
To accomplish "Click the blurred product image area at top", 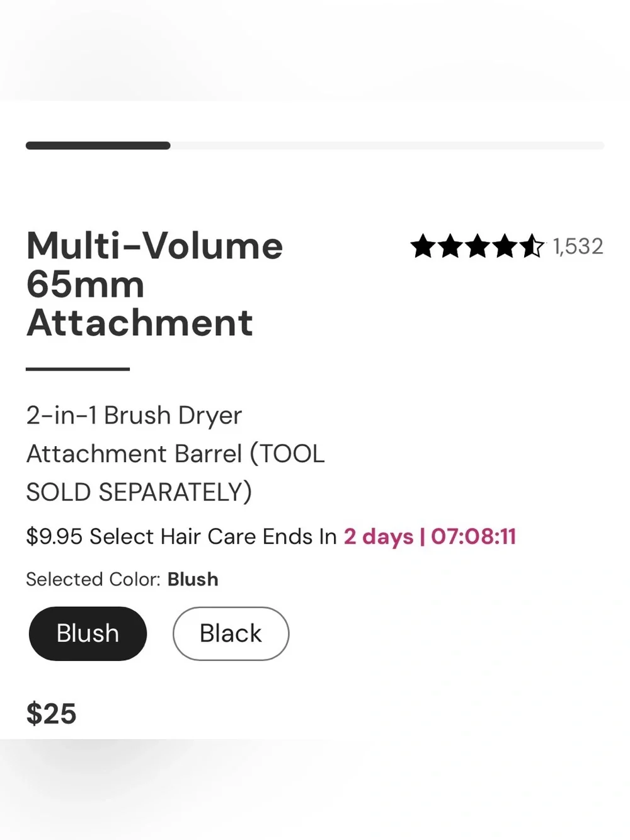I will point(315,50).
